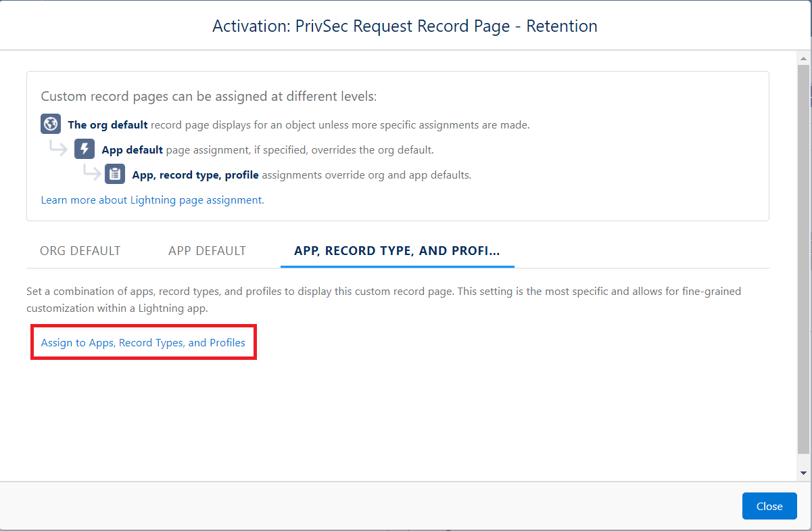Click the Activation modal title text
Screen dimensions: 812x531
click(x=405, y=26)
